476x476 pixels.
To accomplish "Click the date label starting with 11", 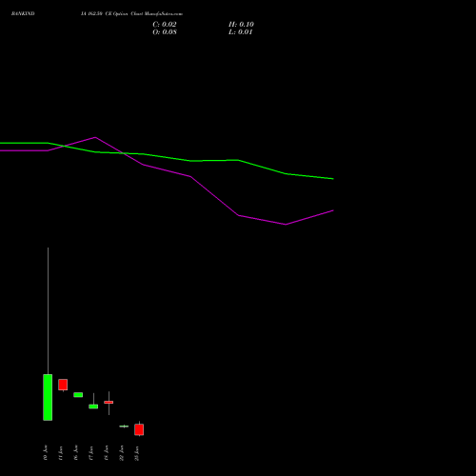I will point(61,453).
